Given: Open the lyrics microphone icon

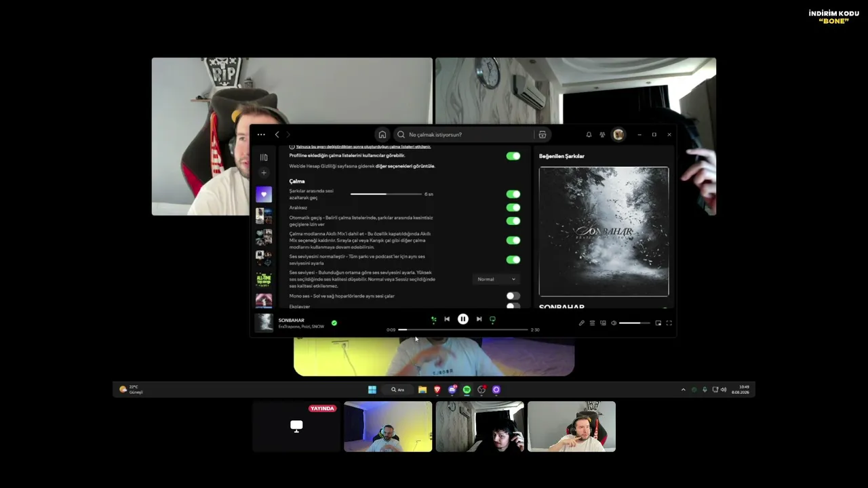Looking at the screenshot, I should click(581, 323).
